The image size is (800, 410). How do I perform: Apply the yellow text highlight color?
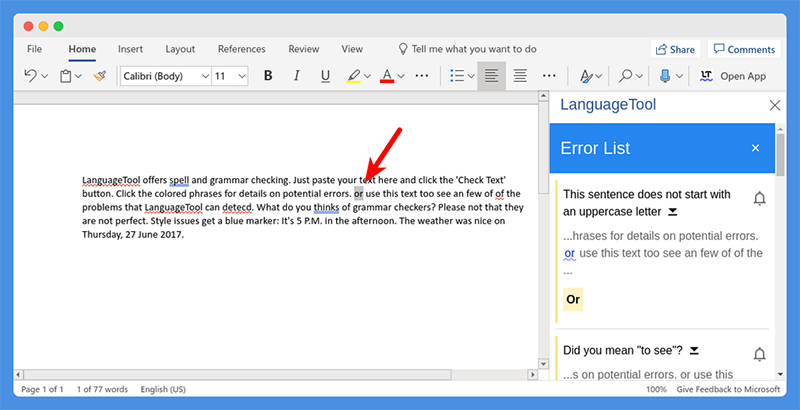click(x=354, y=76)
